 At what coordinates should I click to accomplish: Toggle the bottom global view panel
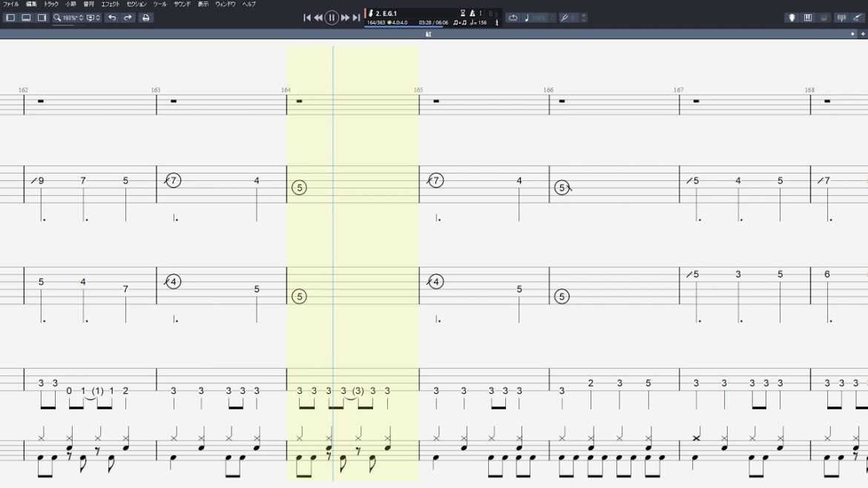(26, 18)
